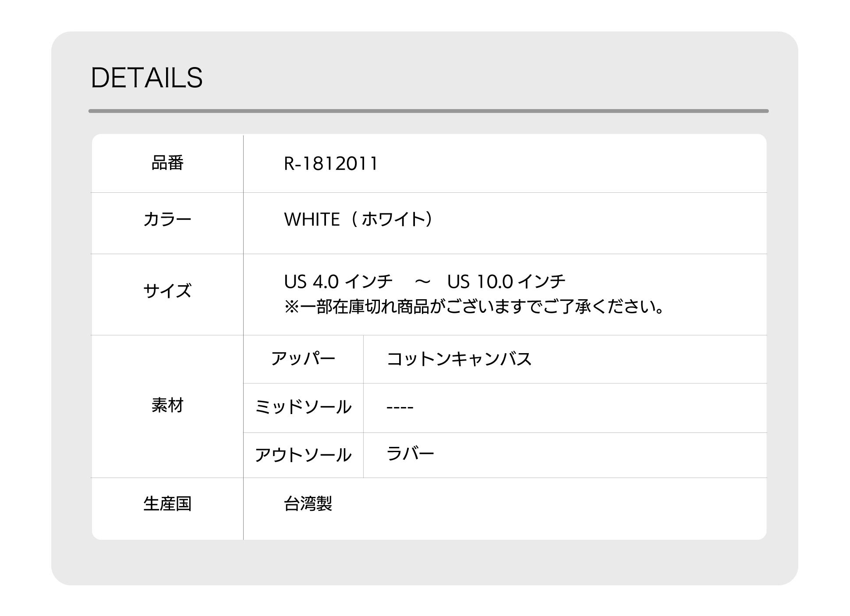This screenshot has width=850, height=616.
Task: Click the コットンキャンバス material value
Action: (x=459, y=359)
